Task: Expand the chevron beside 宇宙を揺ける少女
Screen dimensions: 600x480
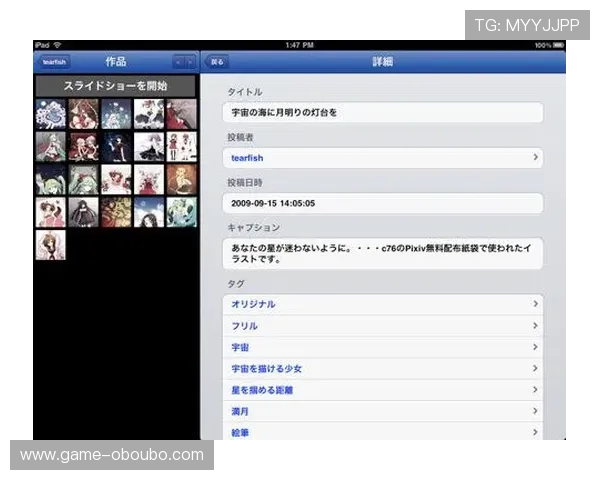Action: (535, 369)
